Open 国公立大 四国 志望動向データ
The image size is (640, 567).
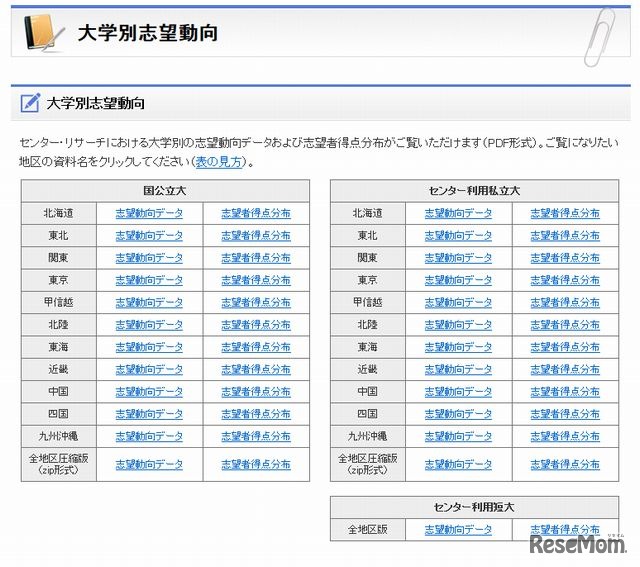click(149, 414)
